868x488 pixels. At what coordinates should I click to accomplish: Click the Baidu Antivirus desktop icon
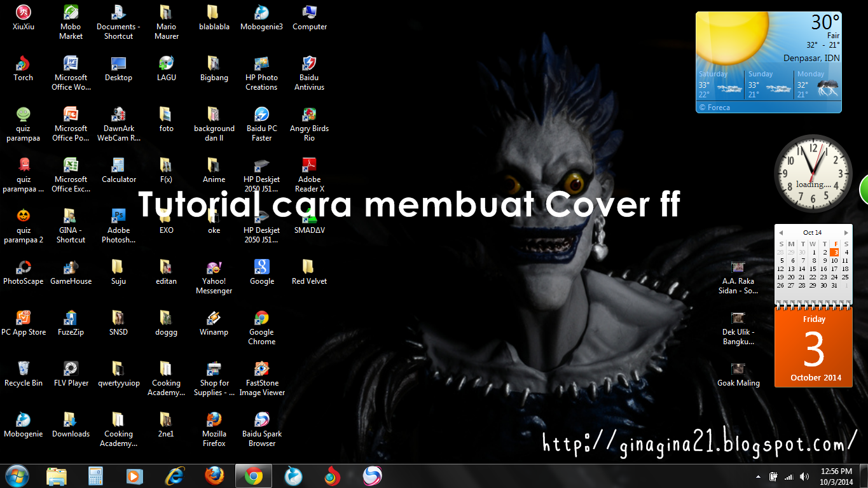pos(309,73)
